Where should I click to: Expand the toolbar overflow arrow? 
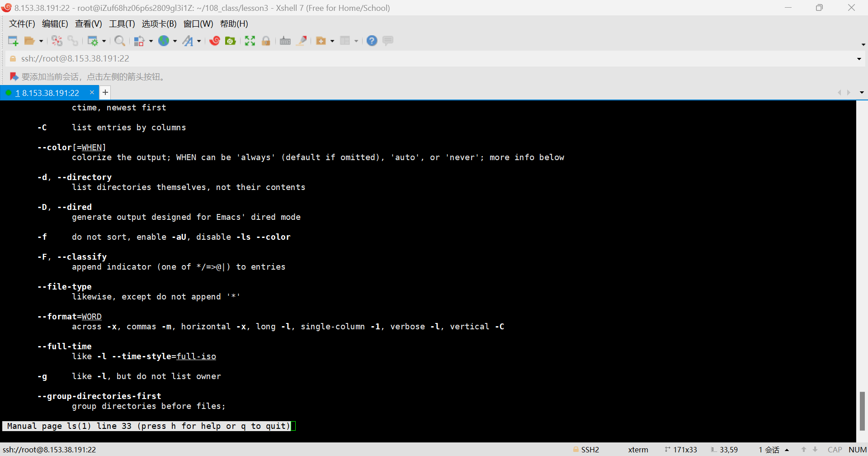(x=863, y=44)
